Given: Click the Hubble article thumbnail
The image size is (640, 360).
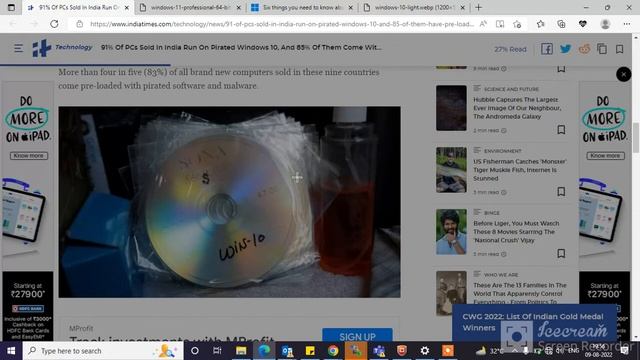Looking at the screenshot, I should [451, 108].
